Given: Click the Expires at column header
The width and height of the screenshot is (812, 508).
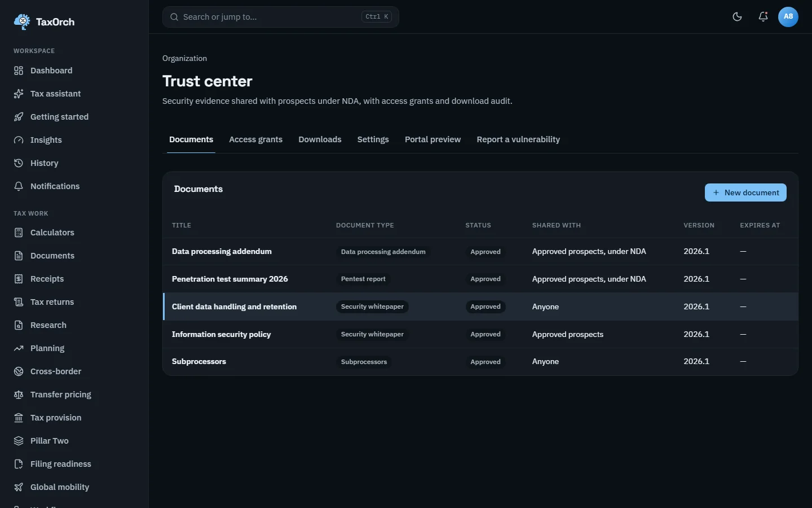Looking at the screenshot, I should [760, 225].
